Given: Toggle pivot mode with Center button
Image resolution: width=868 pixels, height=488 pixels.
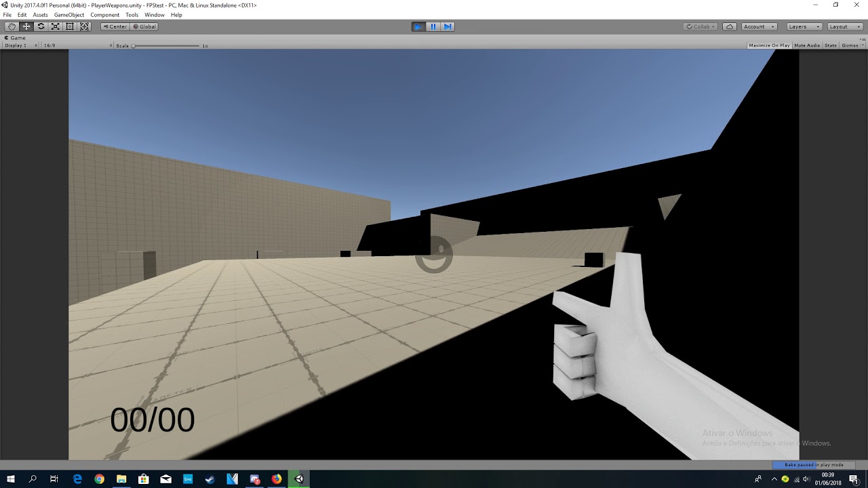Looking at the screenshot, I should point(115,26).
